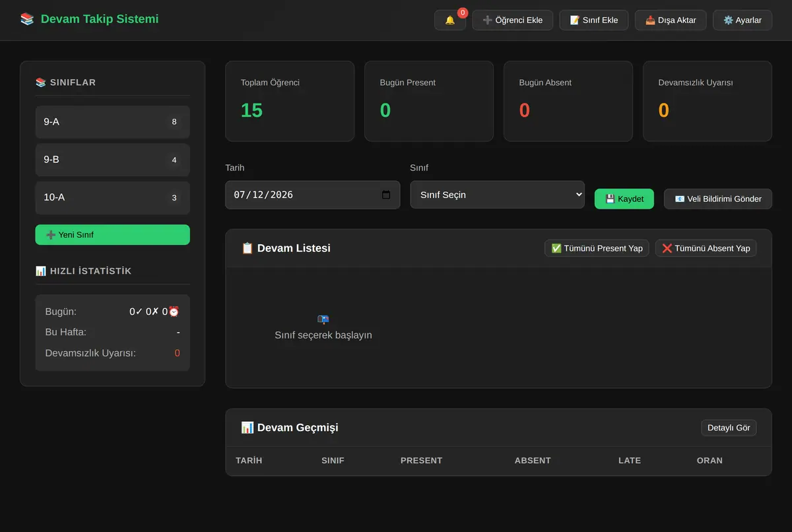792x532 pixels.
Task: Open Detaylı Gör history details
Action: coord(729,428)
